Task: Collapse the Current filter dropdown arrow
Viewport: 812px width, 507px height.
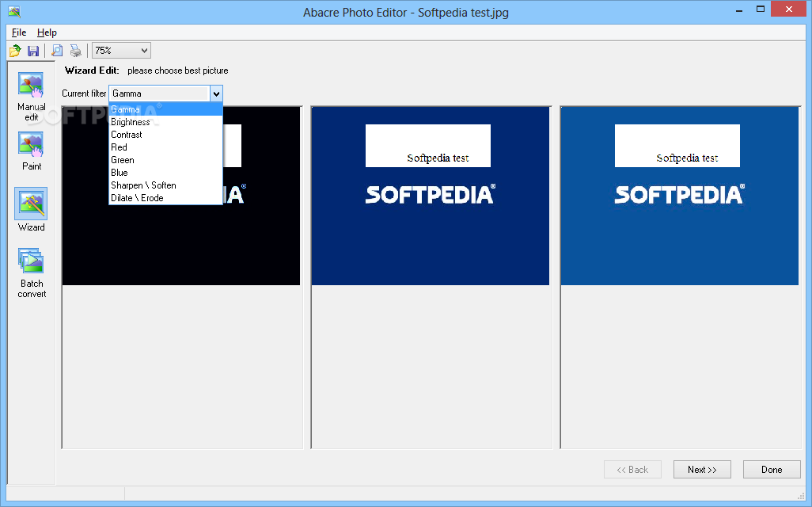Action: (217, 93)
